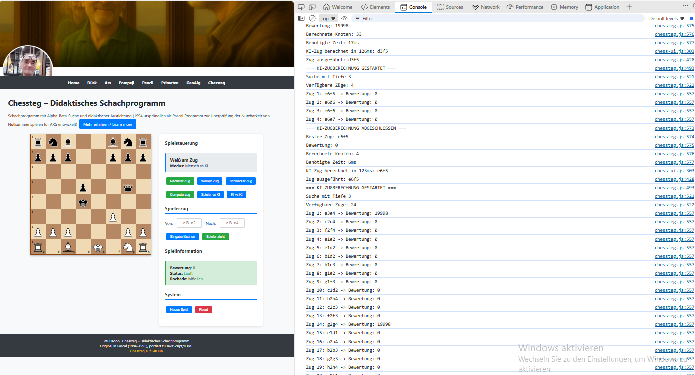Select the white rook on a1
Viewport: 695px width, 375px height.
(38, 247)
